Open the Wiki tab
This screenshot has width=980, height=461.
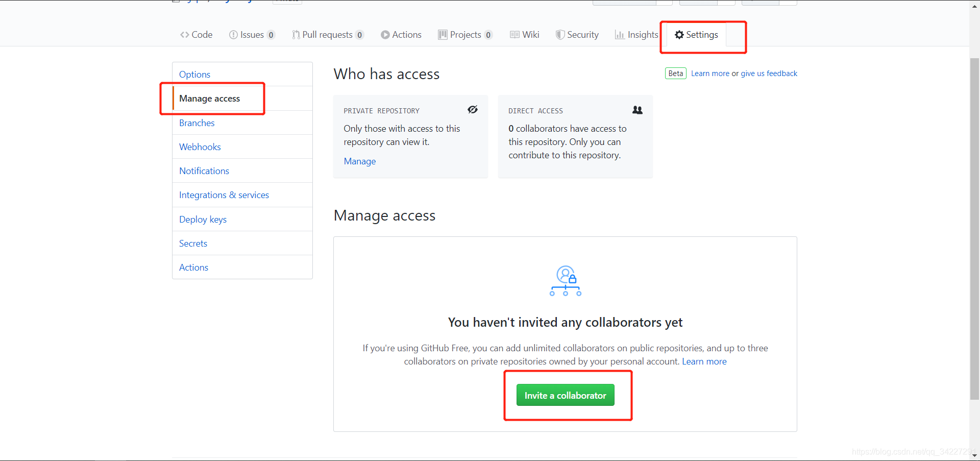(525, 35)
